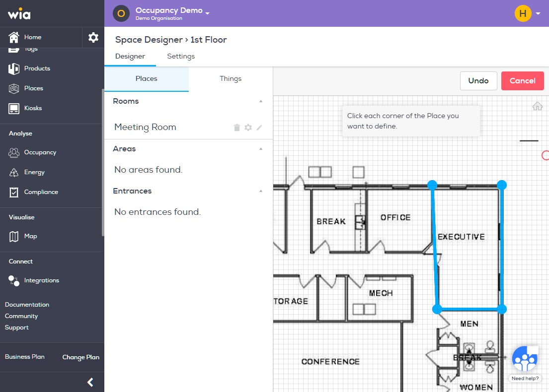This screenshot has height=392, width=549.
Task: Click the Energy icon
Action: click(x=13, y=172)
